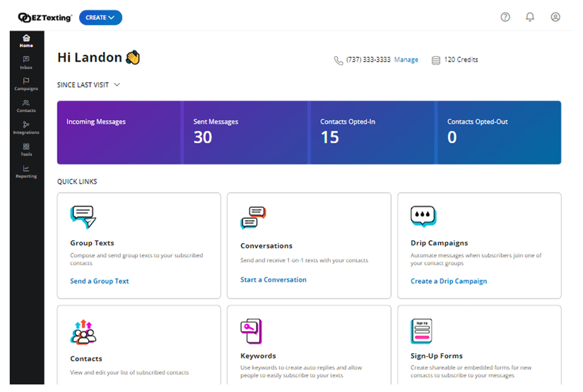The height and width of the screenshot is (392, 583).
Task: Click the Drip Campaigns droplet icon
Action: click(423, 217)
